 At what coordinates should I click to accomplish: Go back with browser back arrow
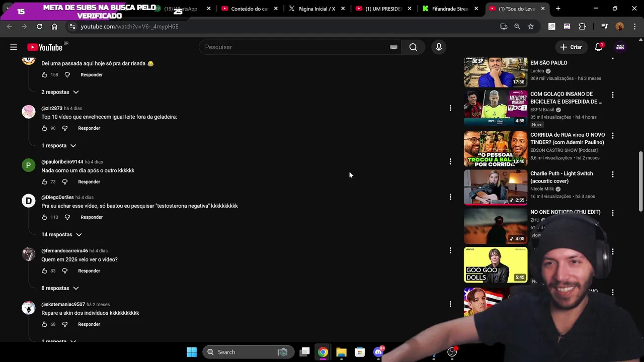click(x=9, y=27)
